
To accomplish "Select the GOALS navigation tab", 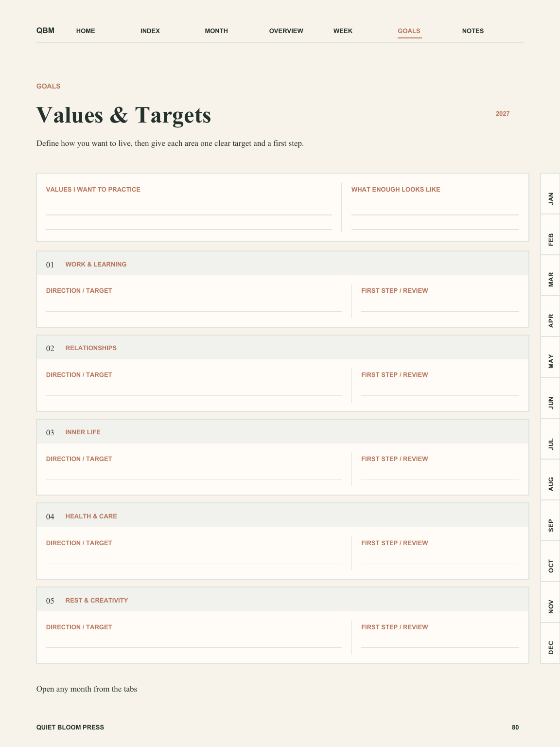I will (409, 31).
